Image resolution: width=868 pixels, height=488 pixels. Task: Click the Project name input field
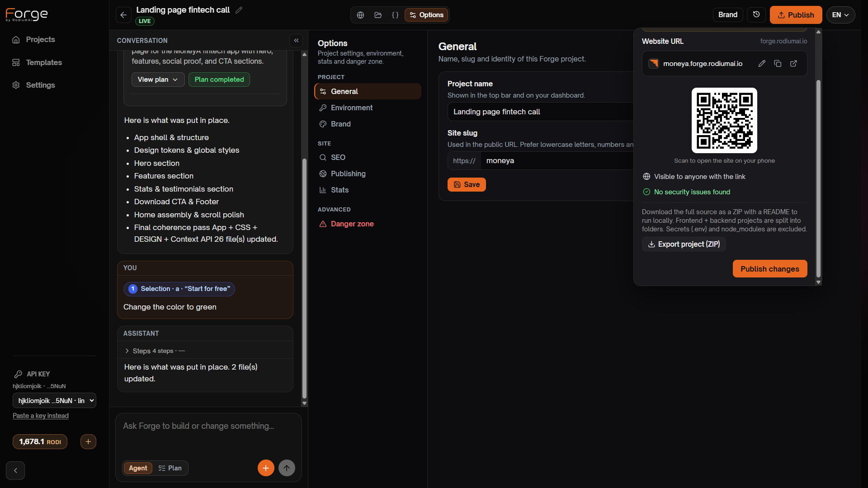541,112
